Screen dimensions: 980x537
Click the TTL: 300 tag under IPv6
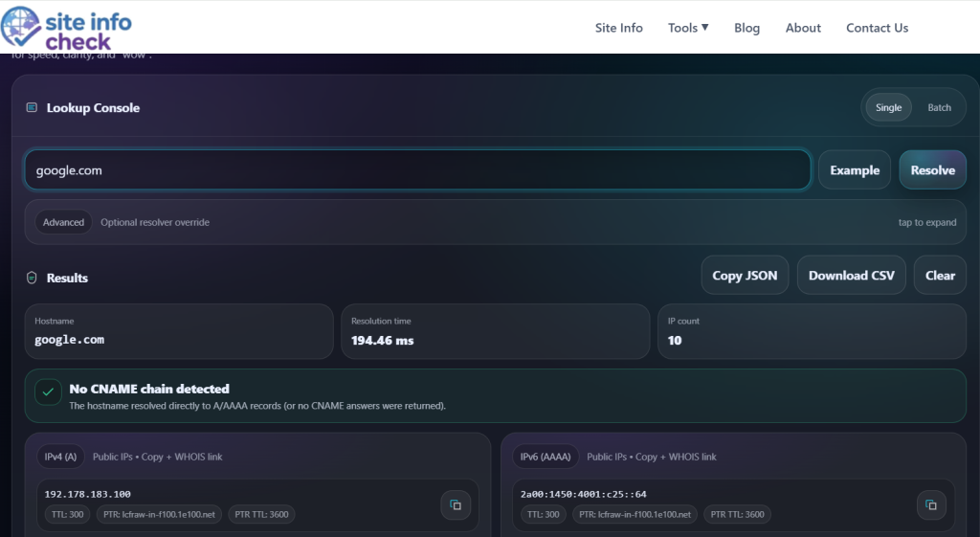click(544, 514)
